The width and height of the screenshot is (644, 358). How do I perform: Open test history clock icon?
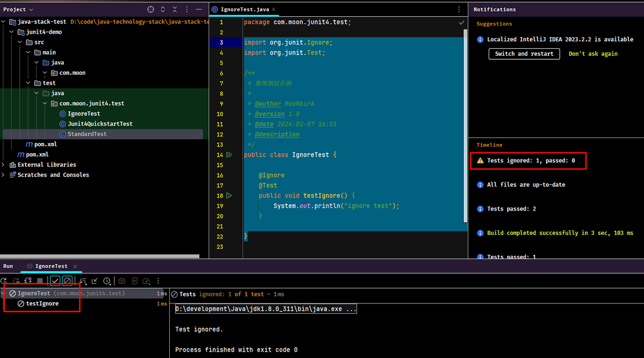point(107,281)
